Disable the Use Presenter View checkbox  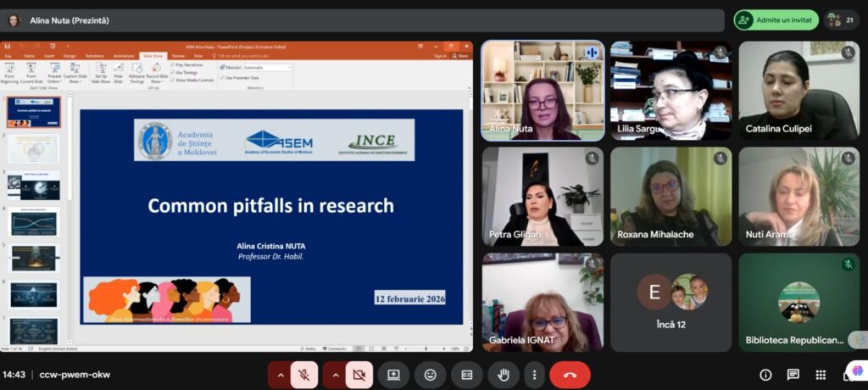tap(222, 77)
